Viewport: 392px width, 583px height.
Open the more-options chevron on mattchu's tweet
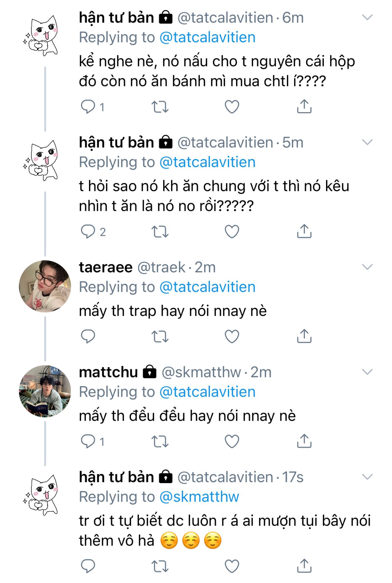click(x=367, y=372)
